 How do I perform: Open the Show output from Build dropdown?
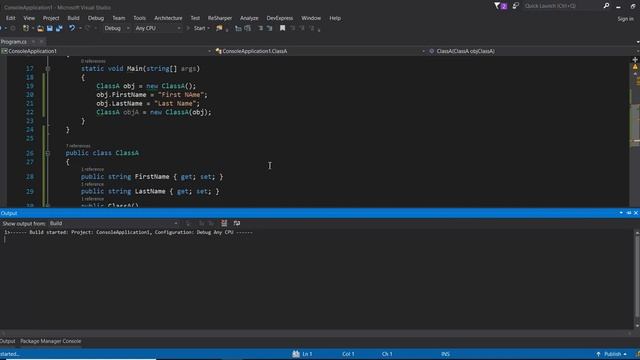coord(113,223)
